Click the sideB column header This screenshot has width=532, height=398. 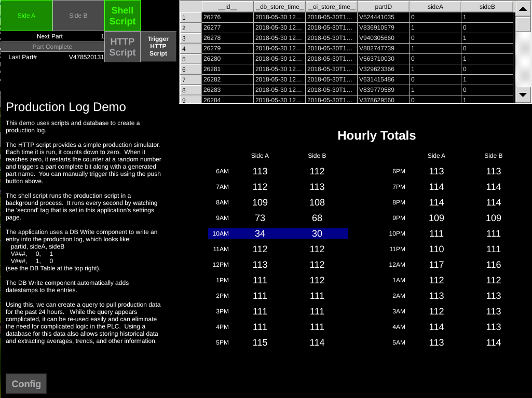point(487,7)
